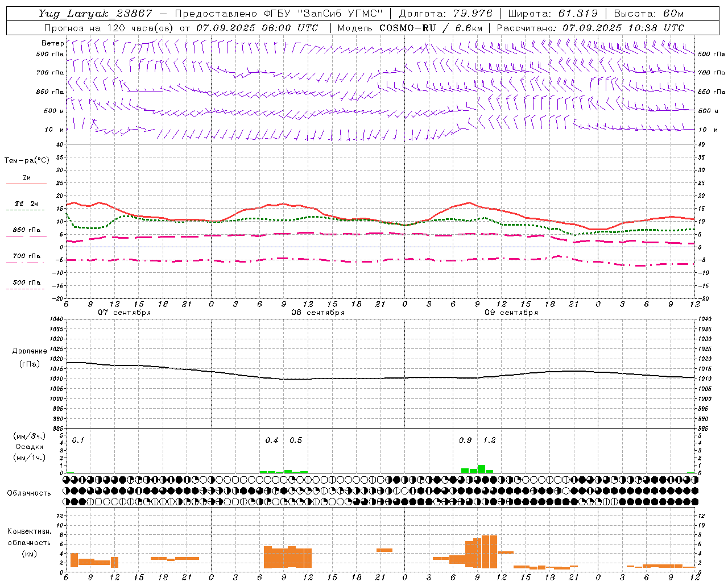This screenshot has height=582, width=728.
Task: Click the green dotted dew point curve
Action: point(380,221)
